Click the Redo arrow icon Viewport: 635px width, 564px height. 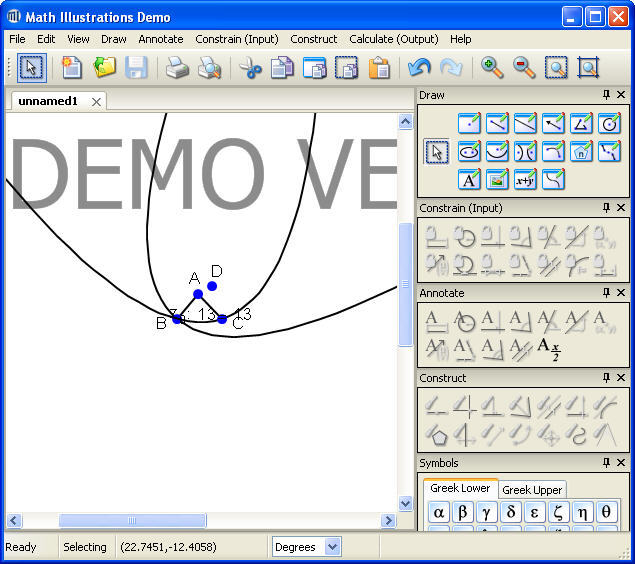click(x=451, y=68)
